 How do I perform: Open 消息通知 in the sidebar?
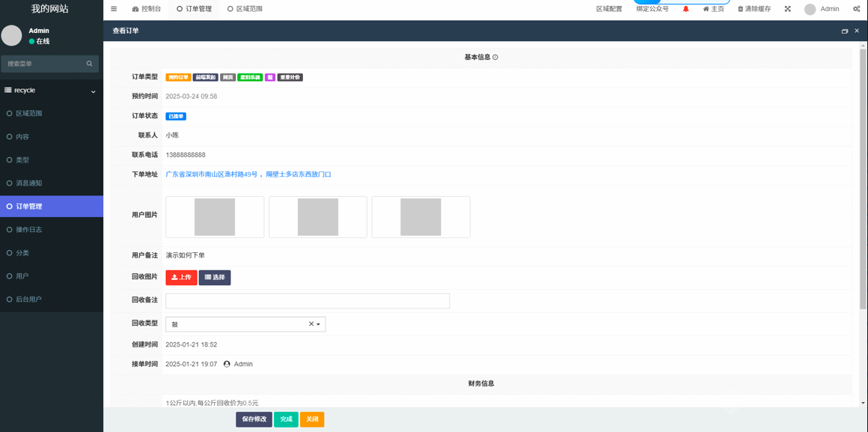click(x=52, y=183)
